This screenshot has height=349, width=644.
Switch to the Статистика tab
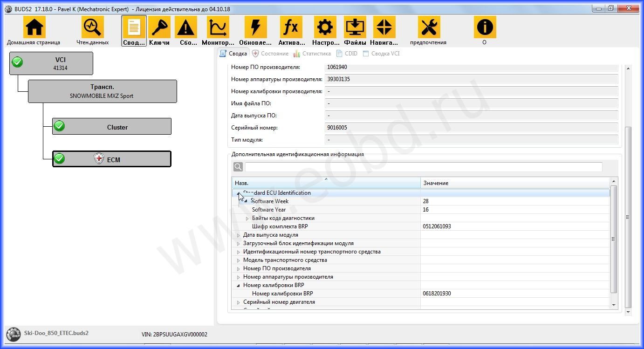pos(312,54)
